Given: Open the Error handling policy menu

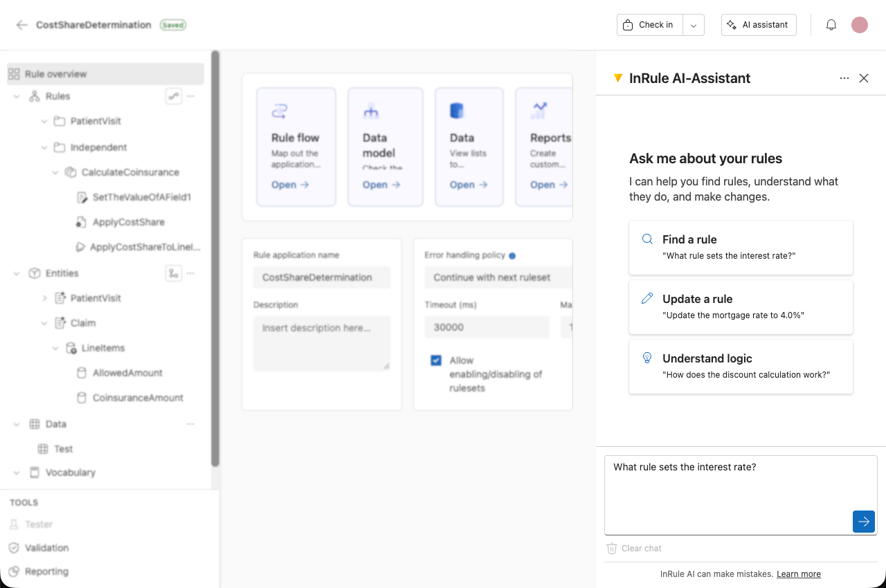Looking at the screenshot, I should click(x=491, y=277).
